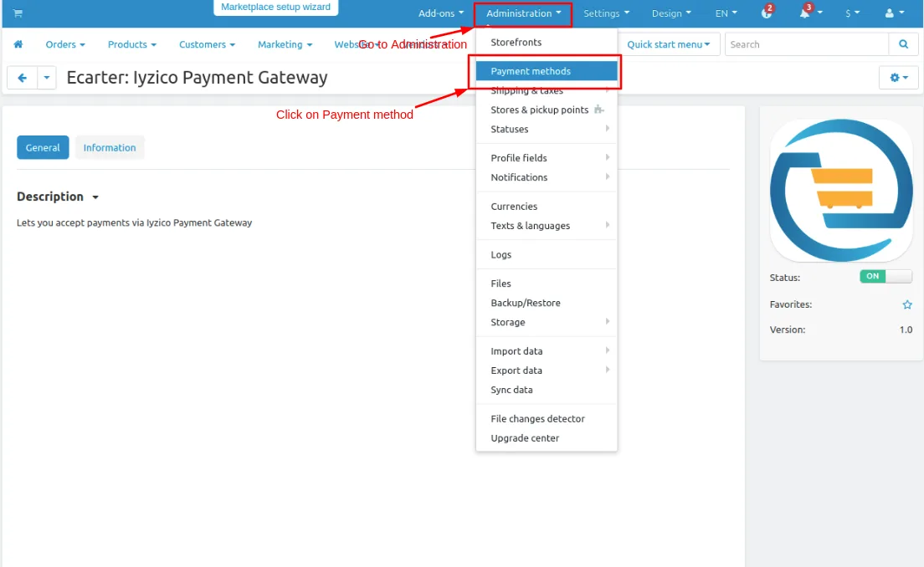Mark add-on as favorite with star
Screen dimensions: 924x567
coord(907,304)
